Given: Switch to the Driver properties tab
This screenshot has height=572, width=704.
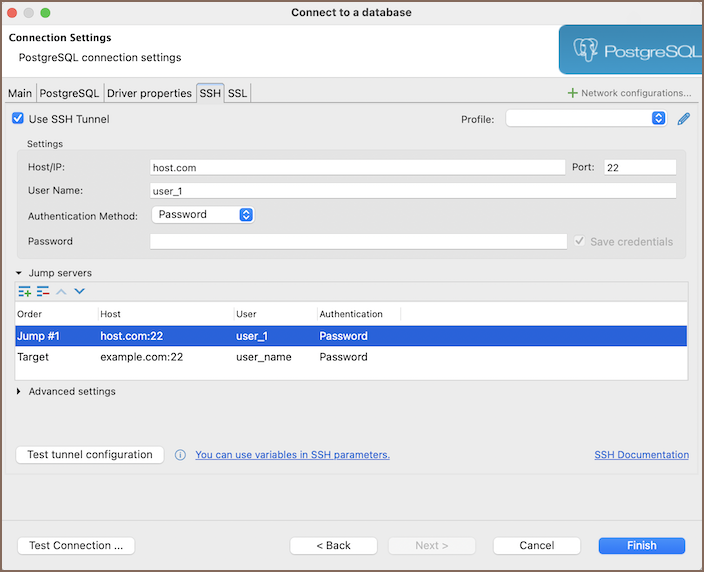Looking at the screenshot, I should point(149,93).
